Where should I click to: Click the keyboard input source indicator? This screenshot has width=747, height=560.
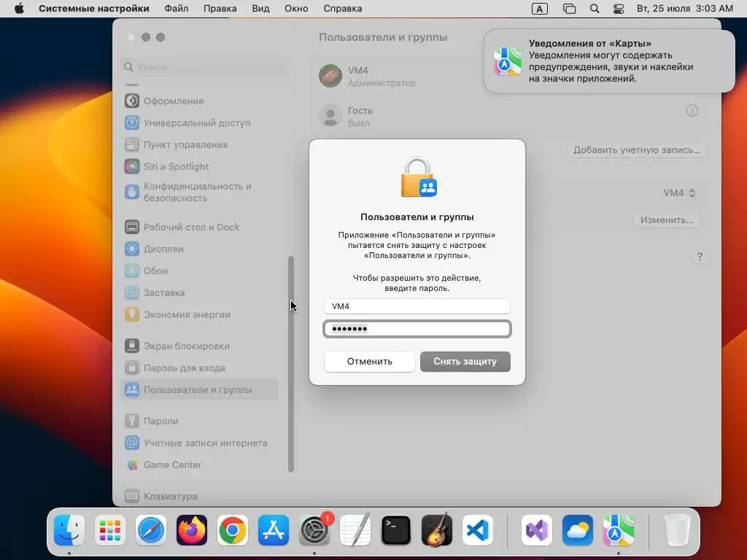coord(539,9)
